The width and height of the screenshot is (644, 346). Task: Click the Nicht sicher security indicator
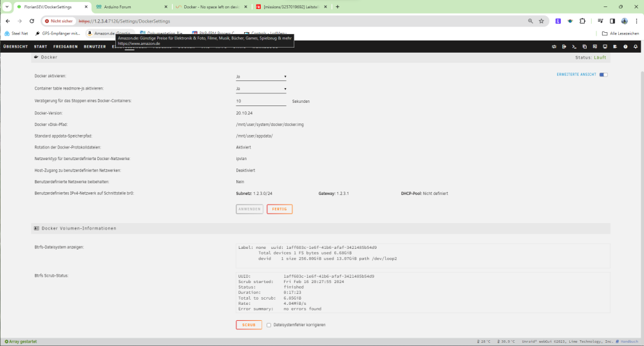tap(59, 21)
